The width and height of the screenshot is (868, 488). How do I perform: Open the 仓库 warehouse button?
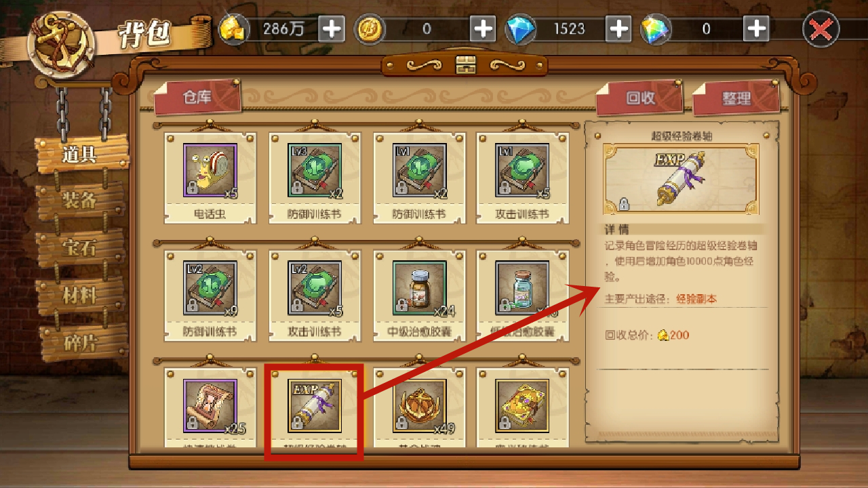point(197,98)
